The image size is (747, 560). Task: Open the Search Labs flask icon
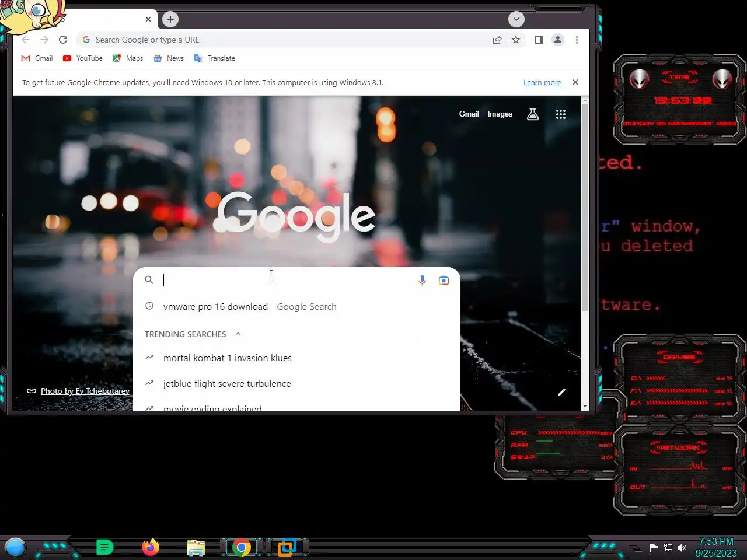click(533, 114)
